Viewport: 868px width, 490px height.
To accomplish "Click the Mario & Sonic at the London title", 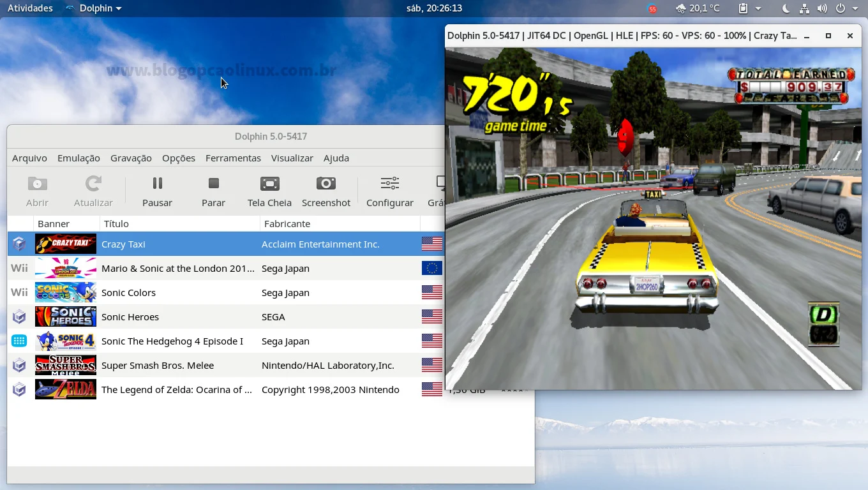I will 178,269.
